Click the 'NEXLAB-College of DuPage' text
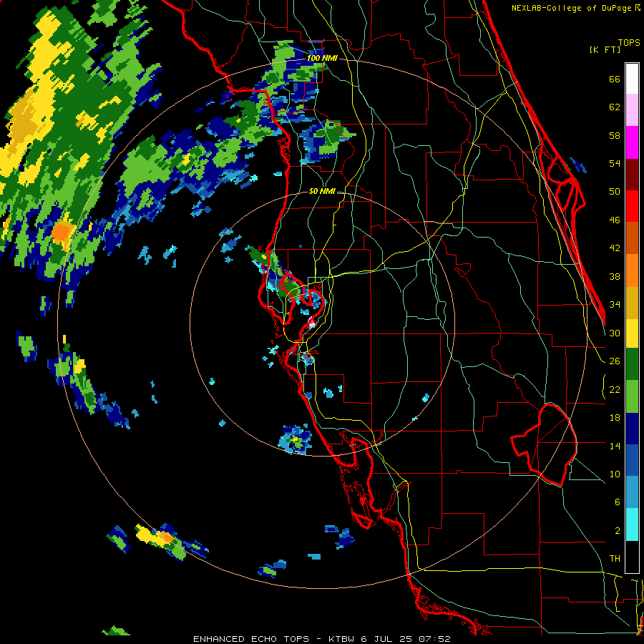Image resolution: width=644 pixels, height=644 pixels. (571, 8)
